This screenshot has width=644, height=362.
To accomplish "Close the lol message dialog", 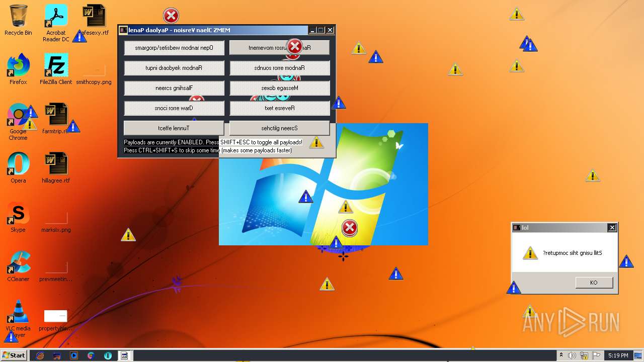I will click(x=612, y=228).
